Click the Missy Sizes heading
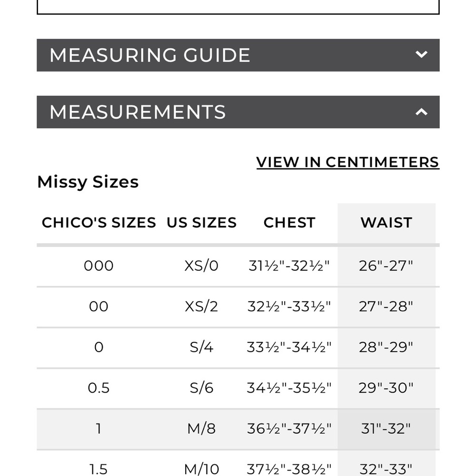Screen dimensions: 476x476 (88, 182)
